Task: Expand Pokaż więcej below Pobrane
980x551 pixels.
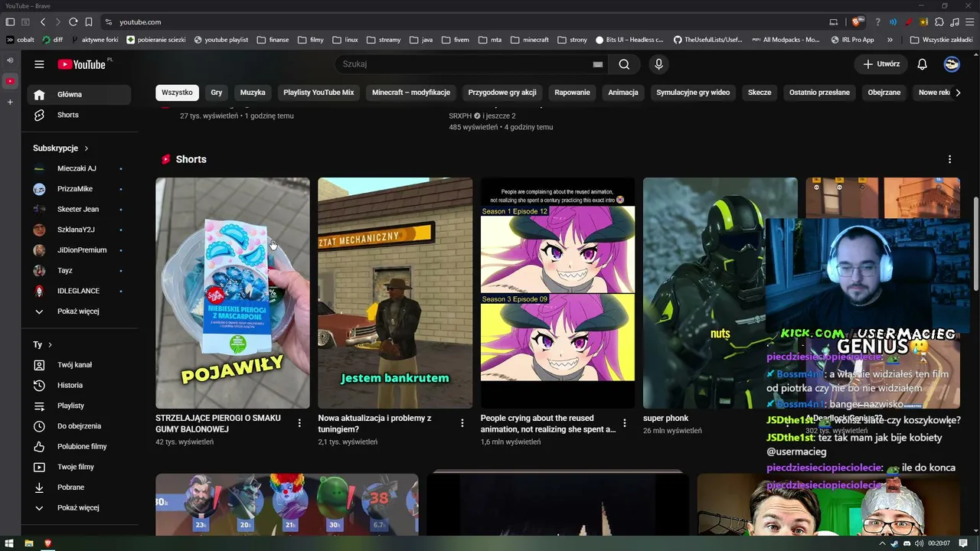Action: point(79,507)
